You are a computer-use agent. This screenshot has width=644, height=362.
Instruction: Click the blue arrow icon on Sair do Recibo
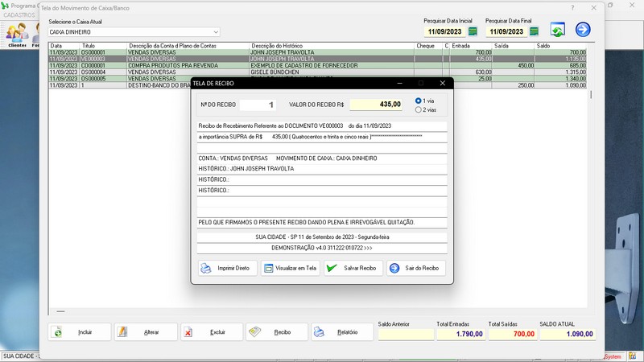[x=394, y=268]
